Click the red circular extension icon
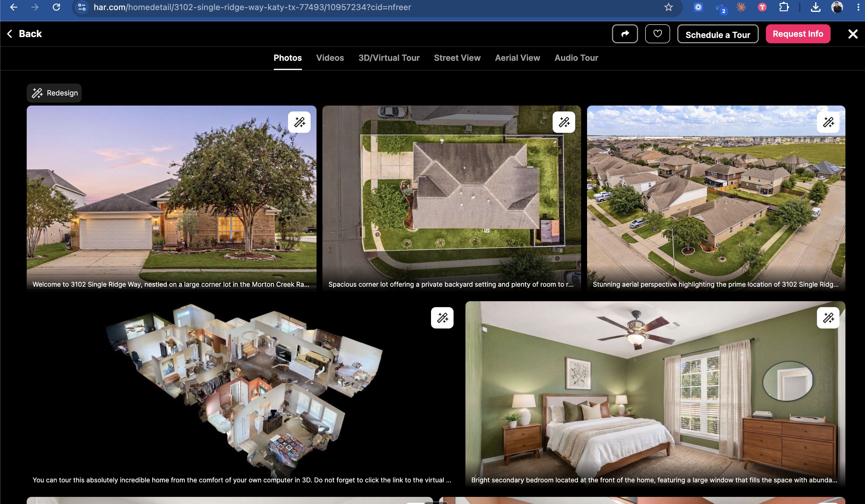 coord(762,7)
